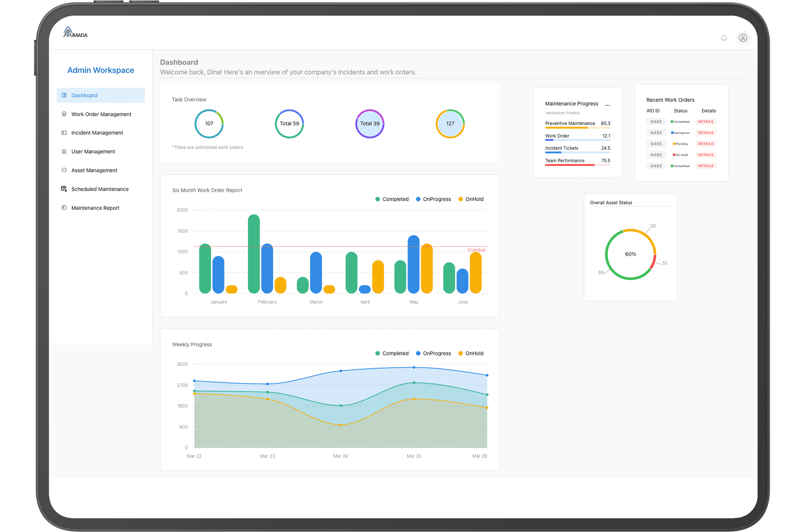Click the Team Performance progress bar
Image resolution: width=804 pixels, height=532 pixels.
[577, 165]
